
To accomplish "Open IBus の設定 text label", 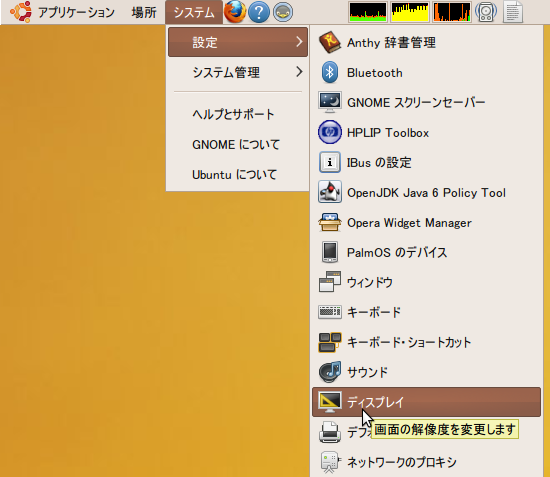I will click(379, 162).
